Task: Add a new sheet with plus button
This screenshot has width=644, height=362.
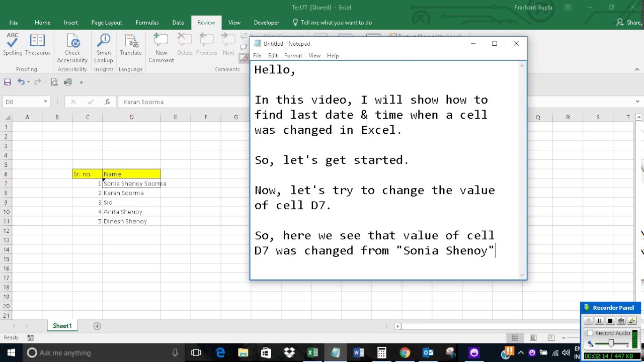Action: tap(97, 326)
